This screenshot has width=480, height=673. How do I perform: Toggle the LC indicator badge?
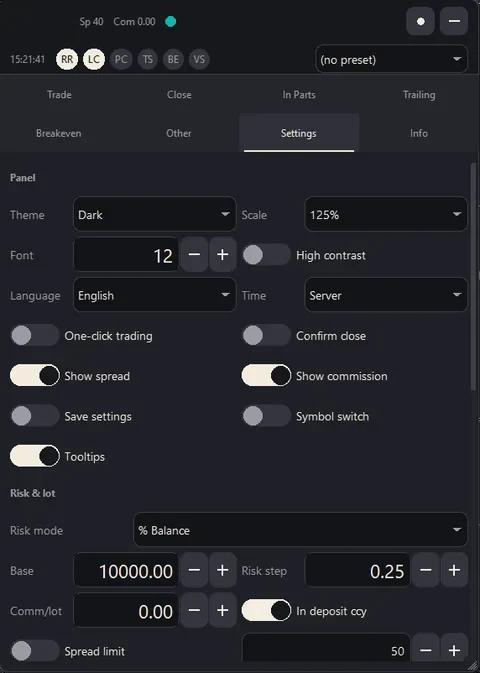point(94,59)
